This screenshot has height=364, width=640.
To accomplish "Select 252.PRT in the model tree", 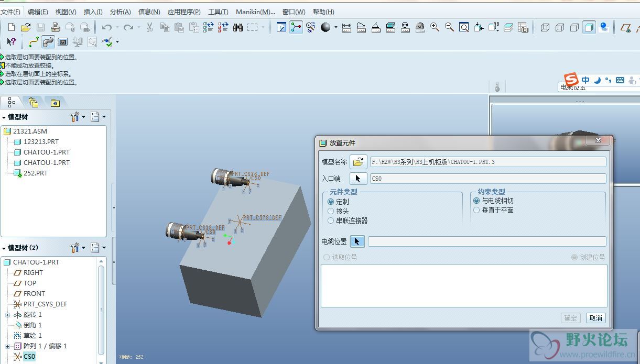I will pyautogui.click(x=35, y=173).
